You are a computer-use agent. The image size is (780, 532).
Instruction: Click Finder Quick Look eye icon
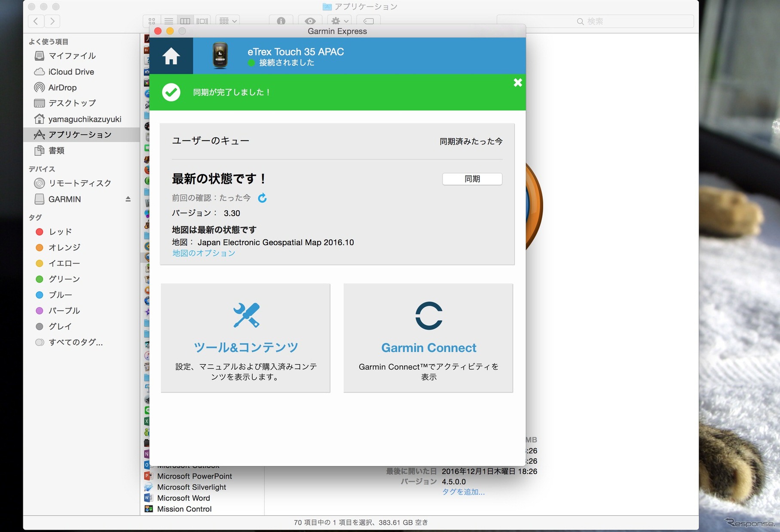(310, 21)
